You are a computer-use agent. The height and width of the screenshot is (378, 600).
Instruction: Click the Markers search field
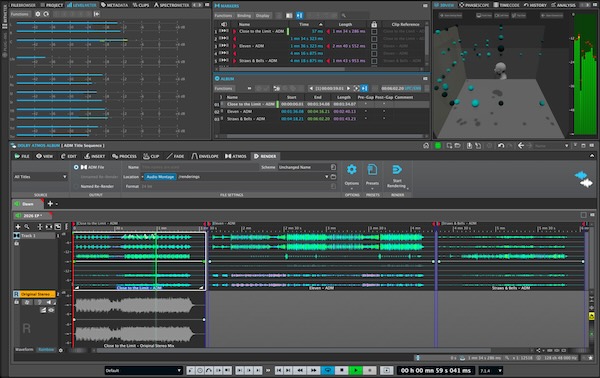coord(354,16)
